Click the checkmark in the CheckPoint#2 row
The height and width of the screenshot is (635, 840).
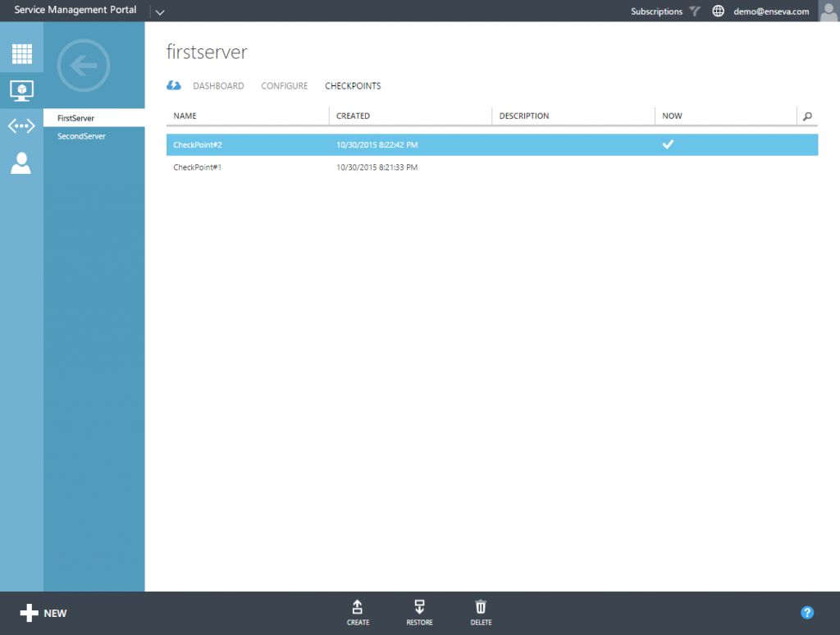click(668, 144)
